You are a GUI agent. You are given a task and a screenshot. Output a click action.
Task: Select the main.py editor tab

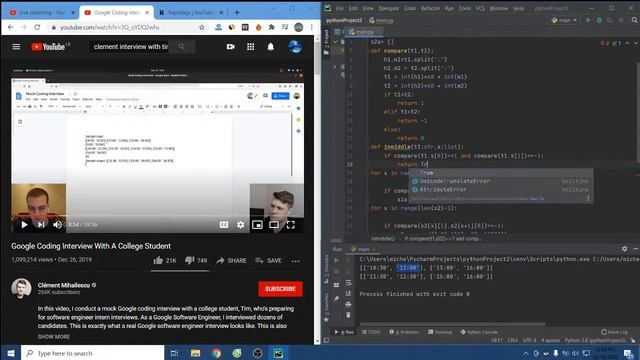click(x=364, y=32)
